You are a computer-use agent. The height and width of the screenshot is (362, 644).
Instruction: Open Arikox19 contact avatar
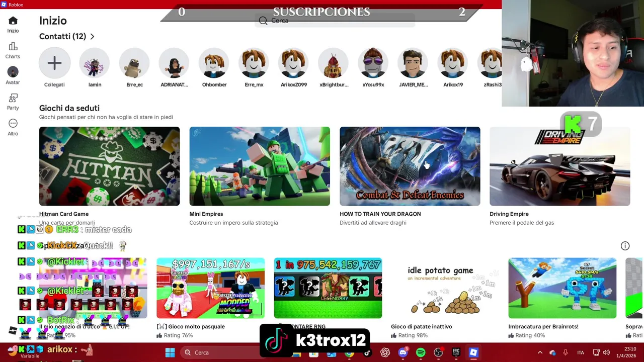tap(453, 63)
